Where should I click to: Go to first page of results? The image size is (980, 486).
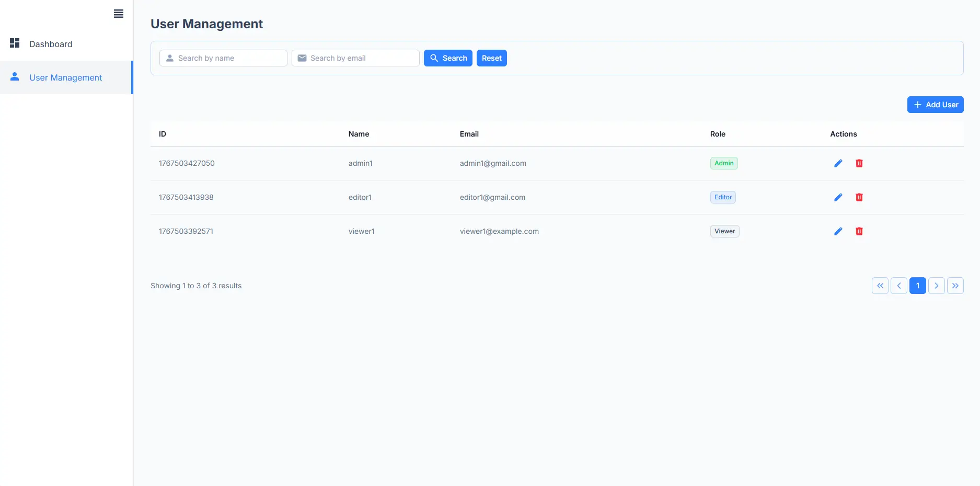[880, 286]
